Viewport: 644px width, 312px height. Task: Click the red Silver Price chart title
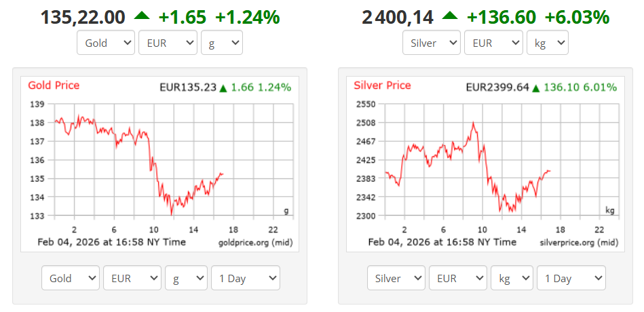[382, 85]
